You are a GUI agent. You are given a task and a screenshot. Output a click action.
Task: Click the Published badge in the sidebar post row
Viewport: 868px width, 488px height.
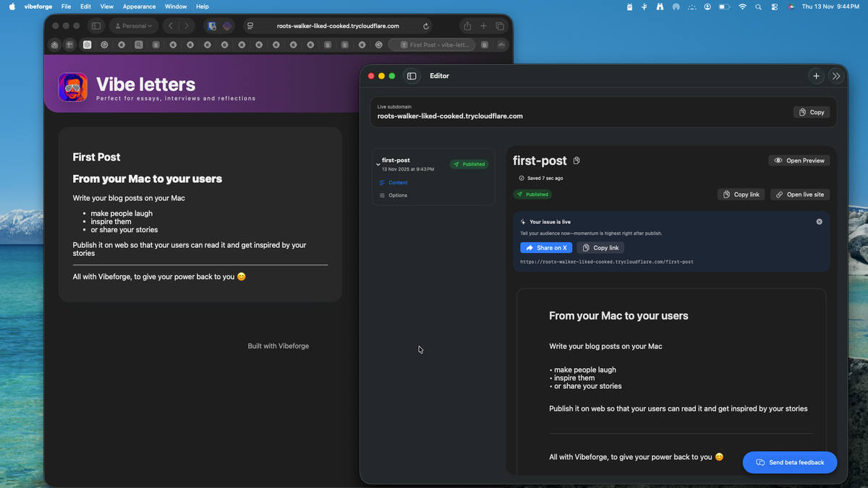[469, 164]
